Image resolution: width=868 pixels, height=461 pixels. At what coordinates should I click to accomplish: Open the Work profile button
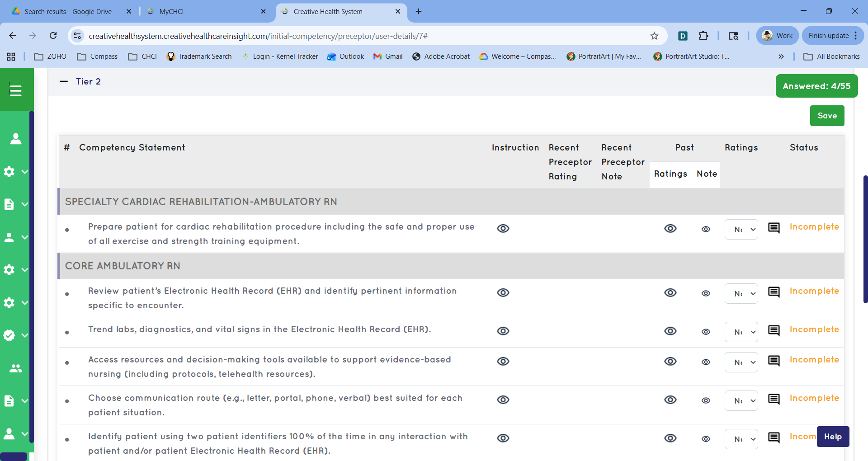point(777,36)
